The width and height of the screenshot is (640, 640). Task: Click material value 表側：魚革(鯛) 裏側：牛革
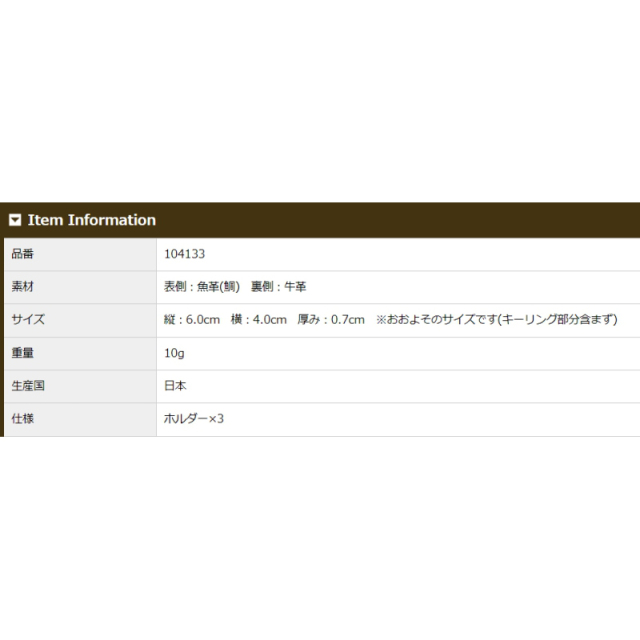tap(235, 287)
